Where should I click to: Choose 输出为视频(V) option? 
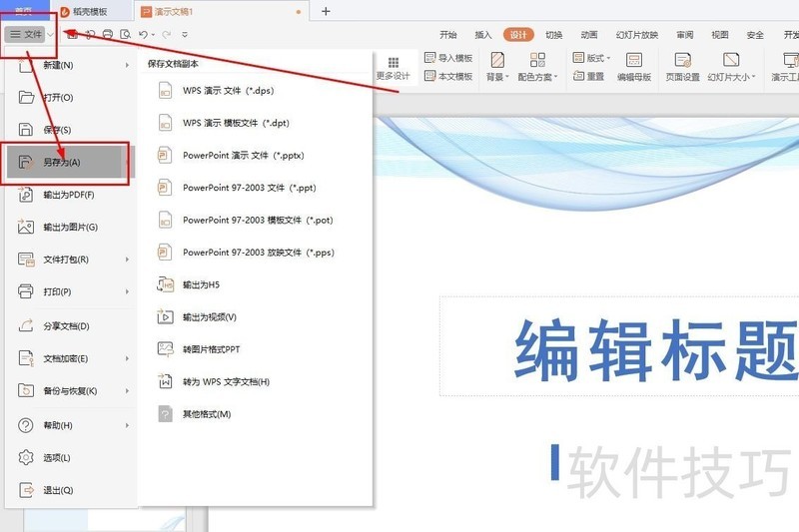point(257,317)
